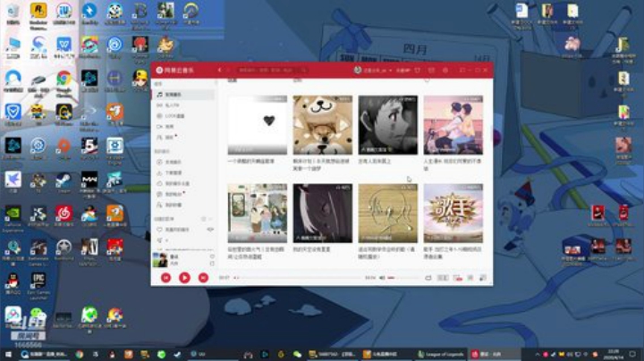Open Steam desktop icon
The image size is (644, 361).
point(64,182)
